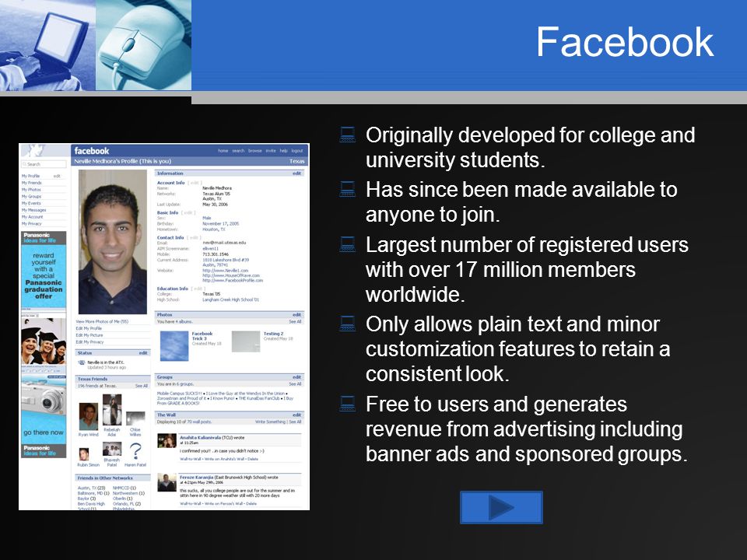747x560 pixels.
Task: Click 'See All' in Texas Friends section
Action: [142, 386]
